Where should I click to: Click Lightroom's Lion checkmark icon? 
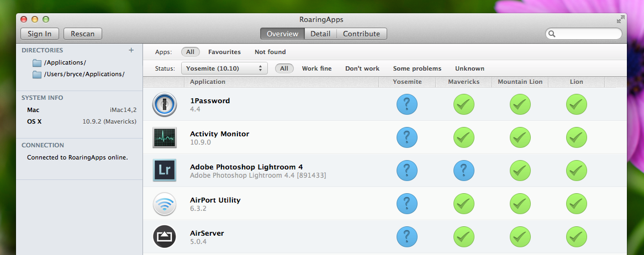pyautogui.click(x=576, y=171)
